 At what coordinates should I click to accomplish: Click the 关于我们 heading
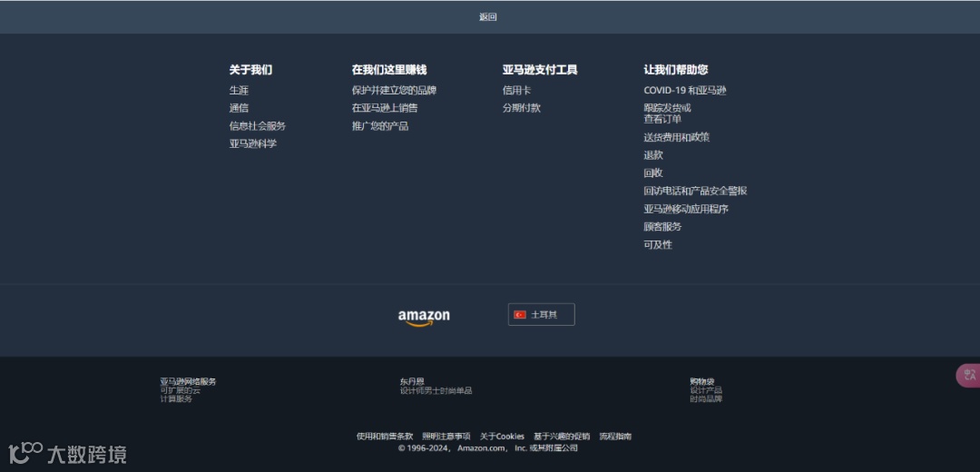(x=250, y=70)
